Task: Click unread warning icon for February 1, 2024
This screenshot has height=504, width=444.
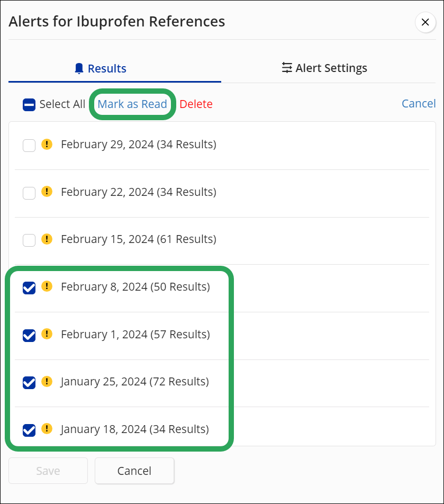Action: click(47, 334)
